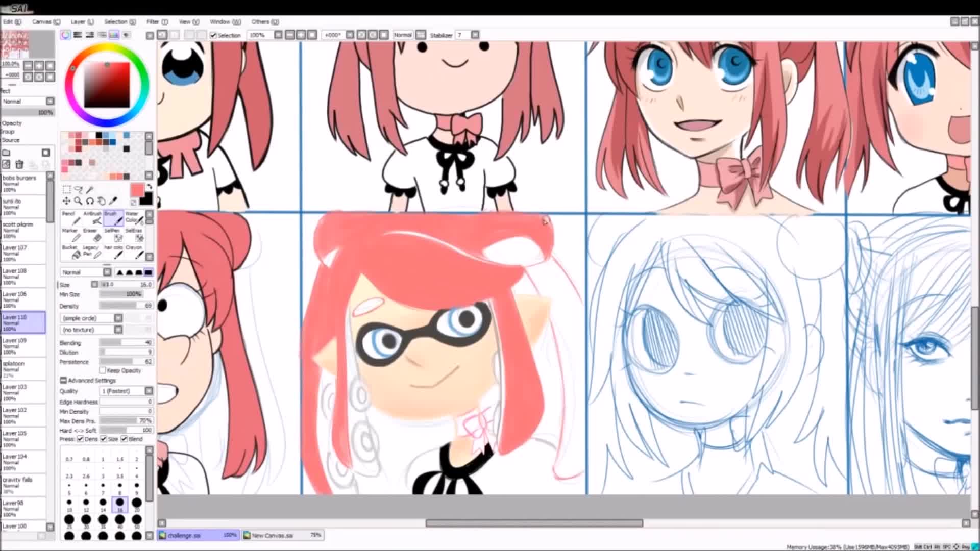This screenshot has height=551, width=980.
Task: Delete the current layer with trash icon
Action: [x=19, y=164]
